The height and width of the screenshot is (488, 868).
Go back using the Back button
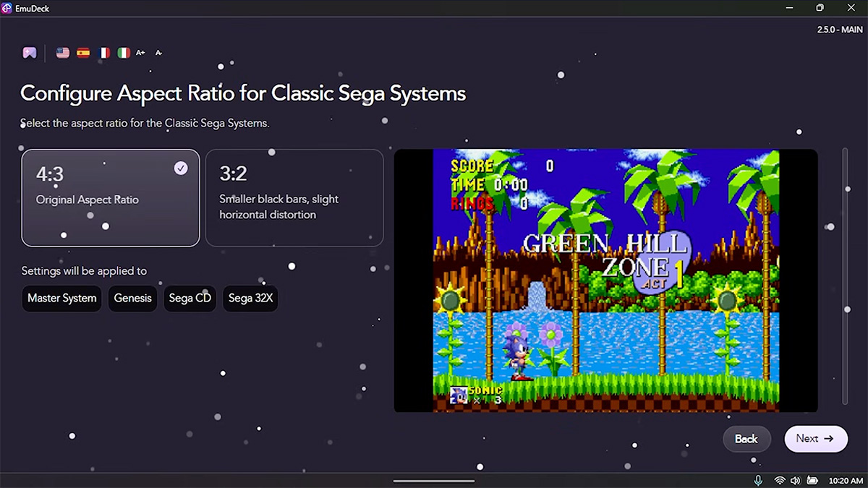pyautogui.click(x=746, y=439)
